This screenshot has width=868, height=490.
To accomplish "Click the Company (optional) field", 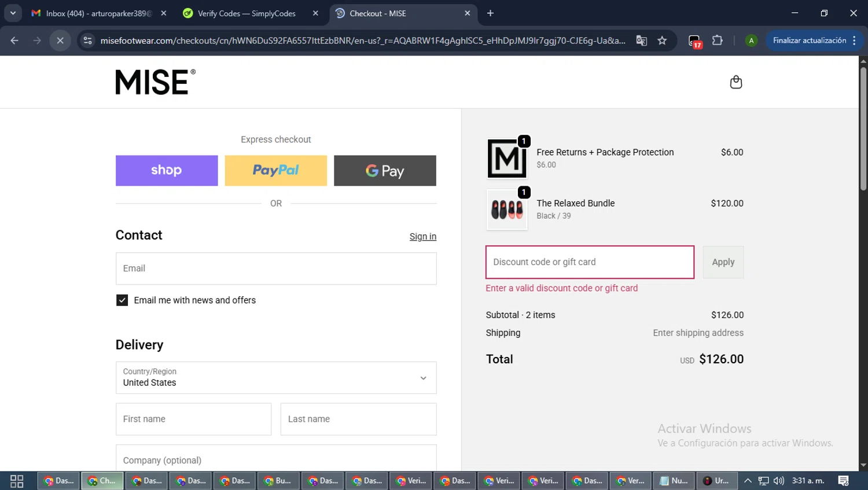I will pos(276,458).
